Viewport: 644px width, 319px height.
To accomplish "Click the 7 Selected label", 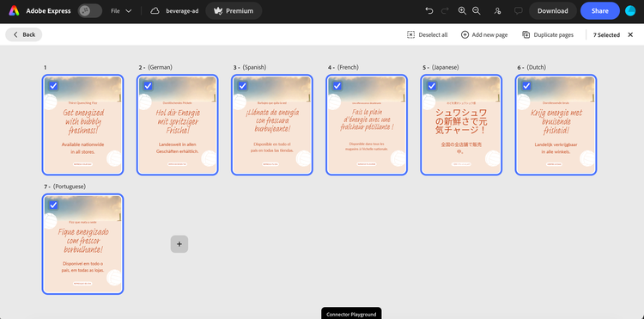I will coord(606,35).
